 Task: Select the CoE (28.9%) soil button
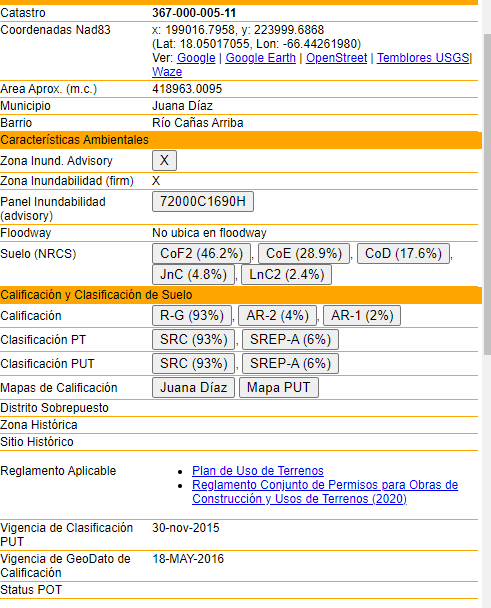coord(304,254)
